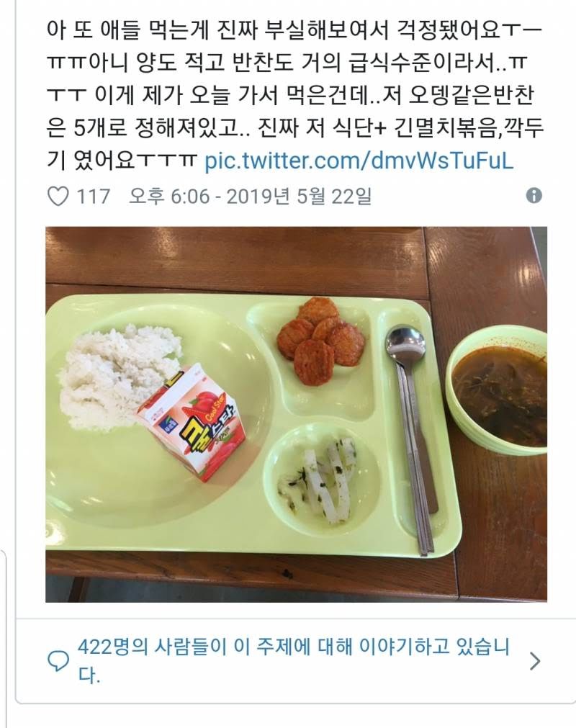Click the 2019년 5월 22일 date text
This screenshot has width=576, height=728.
click(299, 196)
